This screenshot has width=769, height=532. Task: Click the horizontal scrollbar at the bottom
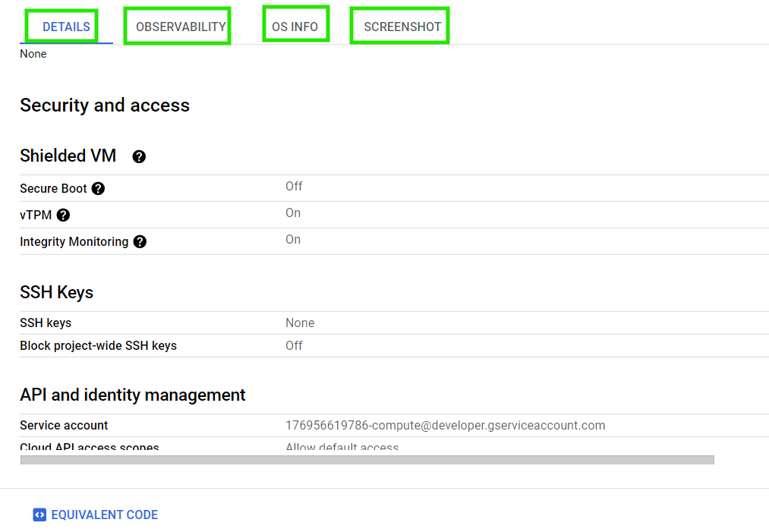click(367, 459)
